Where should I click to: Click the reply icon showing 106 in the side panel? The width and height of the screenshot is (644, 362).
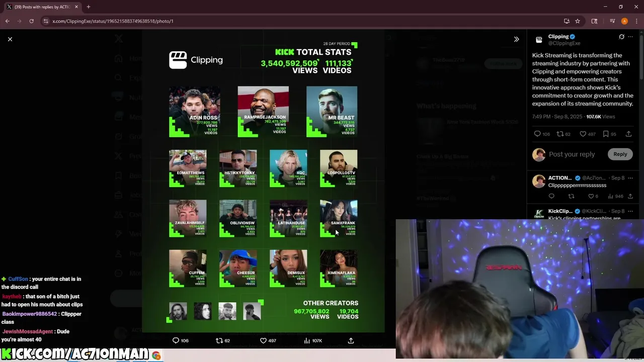pyautogui.click(x=537, y=134)
